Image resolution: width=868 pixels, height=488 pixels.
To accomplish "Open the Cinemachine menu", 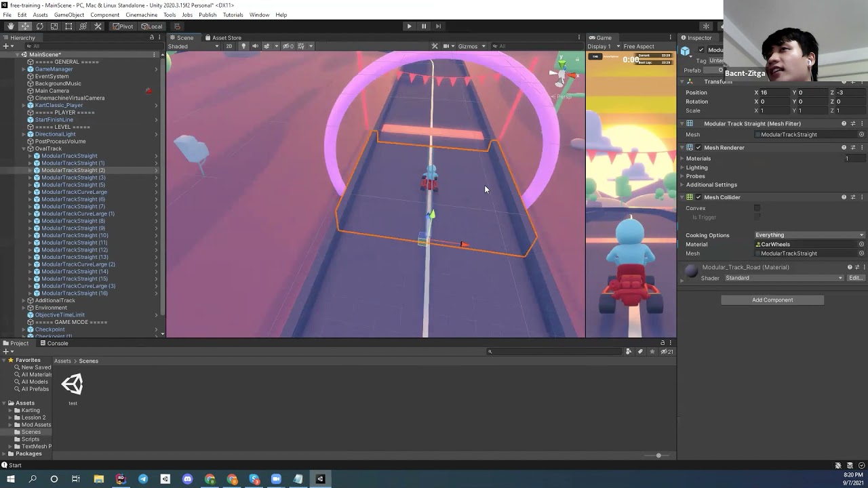I will (x=141, y=15).
